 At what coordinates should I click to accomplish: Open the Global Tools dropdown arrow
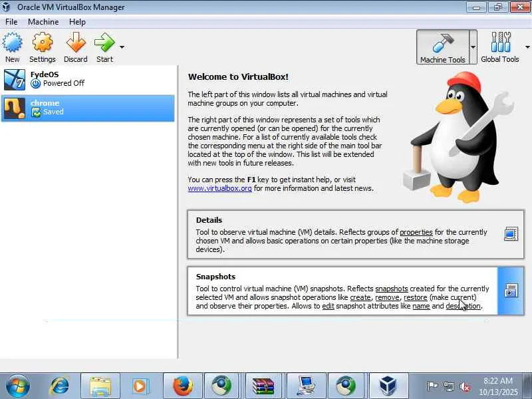(527, 47)
